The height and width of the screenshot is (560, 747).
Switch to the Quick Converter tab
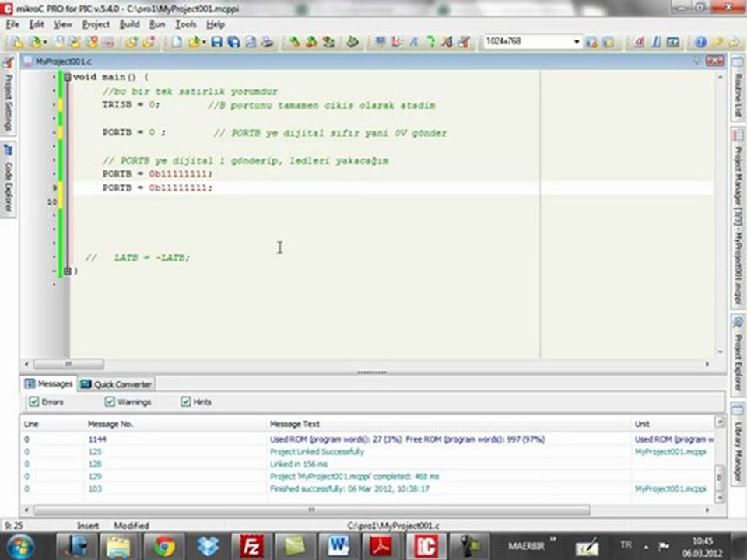[116, 383]
